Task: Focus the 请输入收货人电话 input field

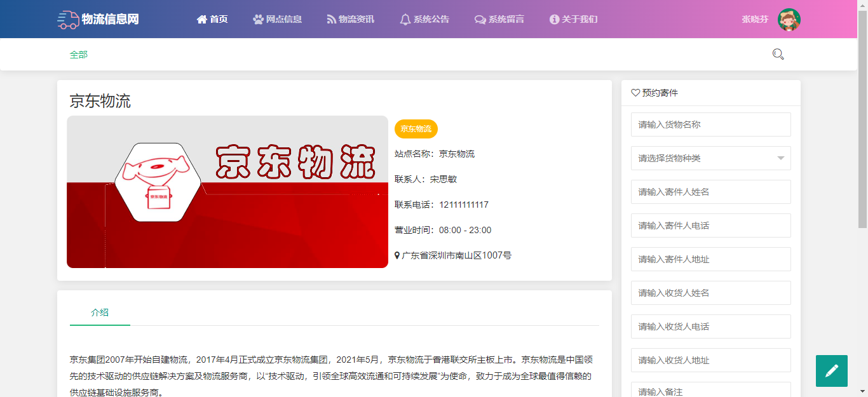Action: (711, 326)
